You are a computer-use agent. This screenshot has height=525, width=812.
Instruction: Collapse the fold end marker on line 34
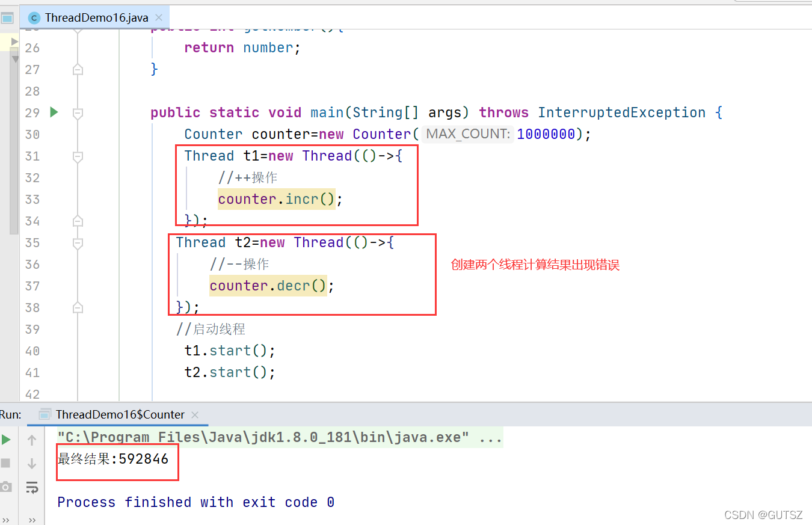(x=78, y=221)
